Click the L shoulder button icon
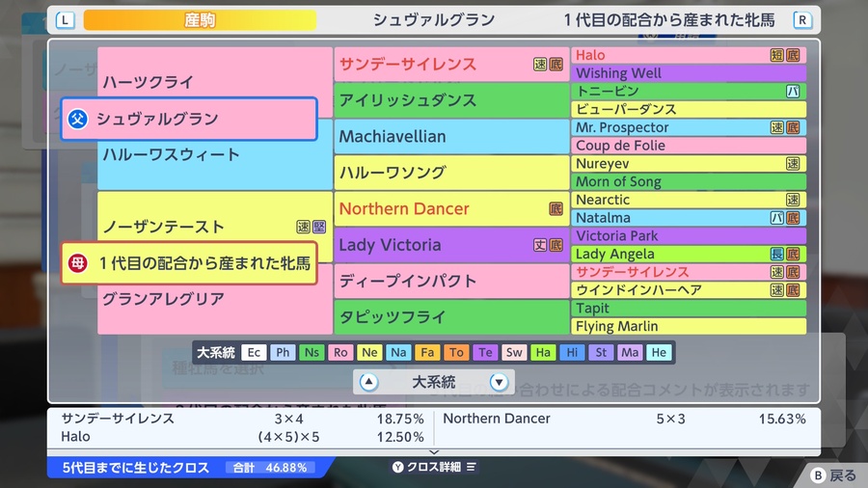This screenshot has width=868, height=488. (65, 20)
